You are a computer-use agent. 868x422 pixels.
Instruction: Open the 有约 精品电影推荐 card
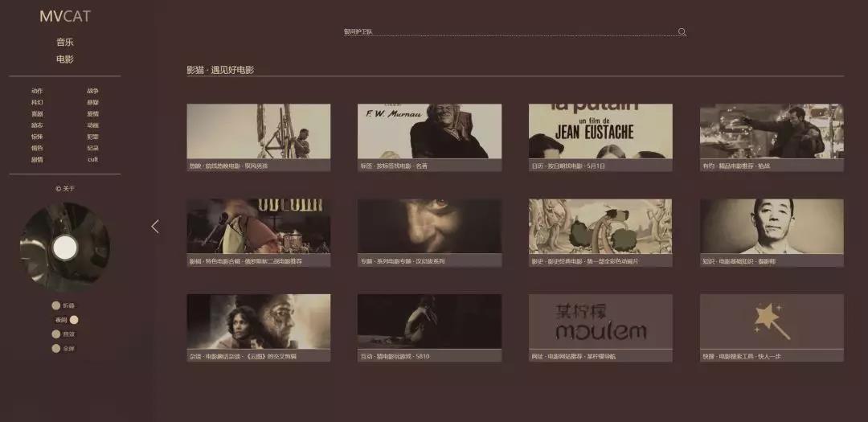[772, 137]
